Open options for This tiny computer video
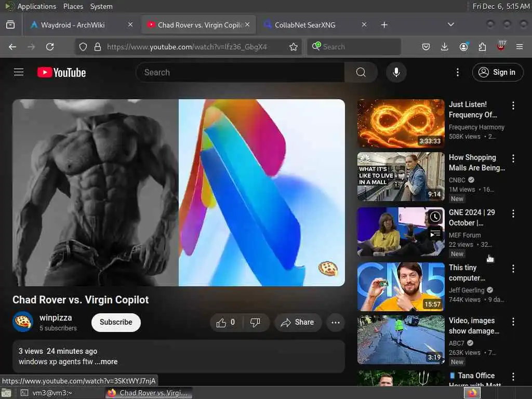The width and height of the screenshot is (532, 399). coord(513,269)
